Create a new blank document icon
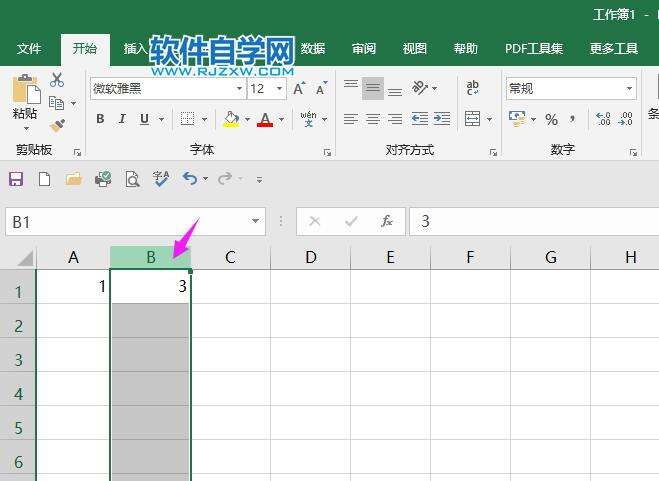This screenshot has height=481, width=659. 45,179
